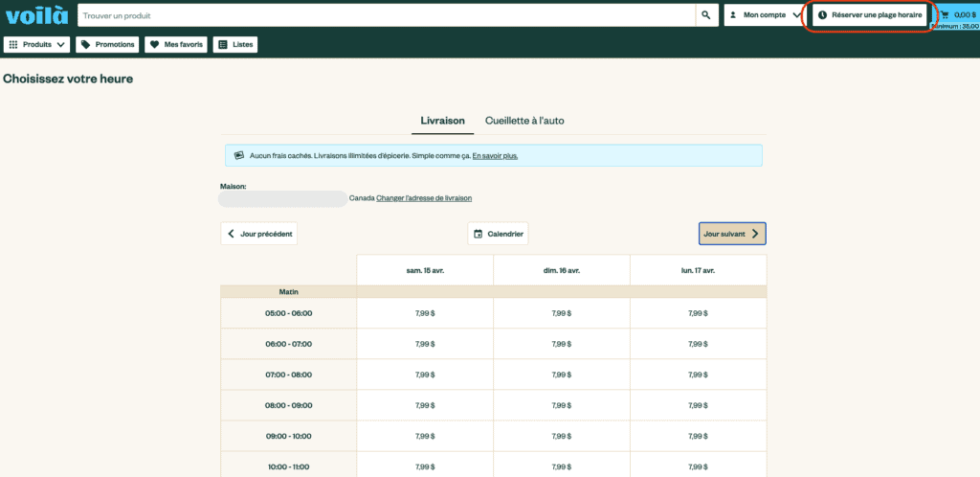The image size is (980, 477).
Task: Click the clock icon for time slot
Action: pos(822,15)
